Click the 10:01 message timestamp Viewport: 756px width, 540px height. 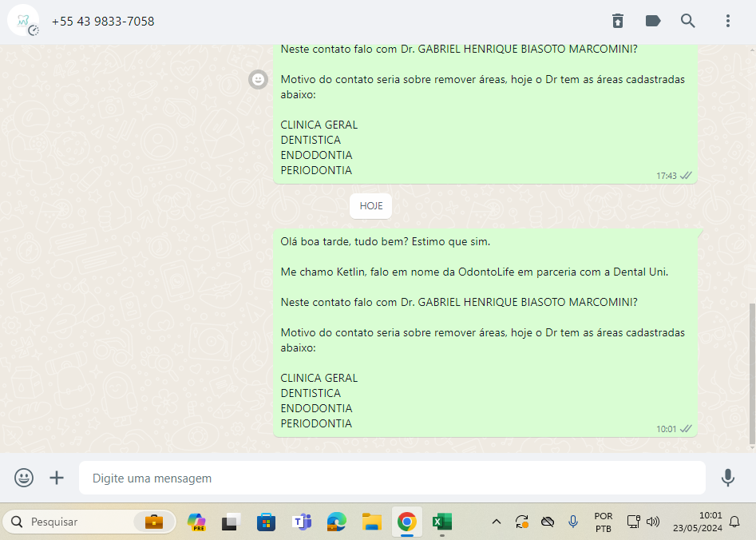coord(666,429)
